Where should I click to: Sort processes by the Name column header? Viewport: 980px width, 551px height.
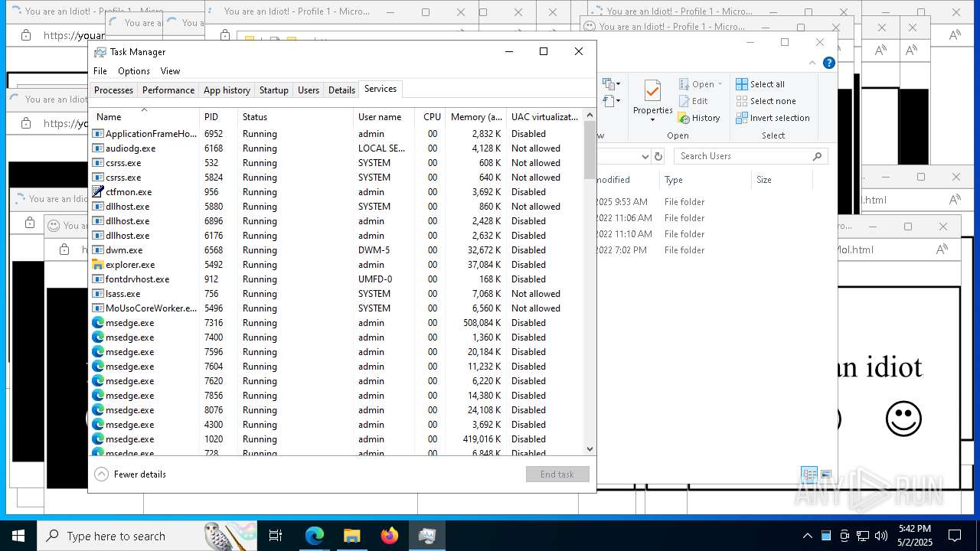[x=145, y=117]
